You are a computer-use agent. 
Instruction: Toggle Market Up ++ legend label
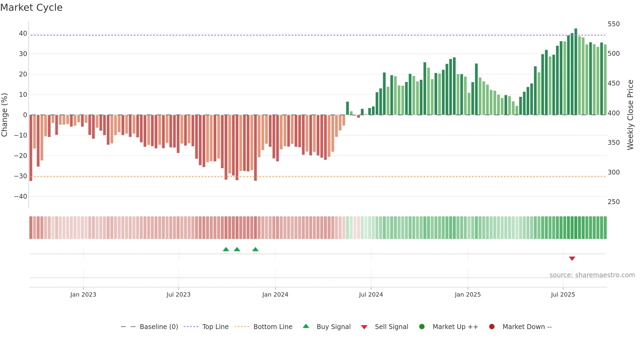coord(455,327)
